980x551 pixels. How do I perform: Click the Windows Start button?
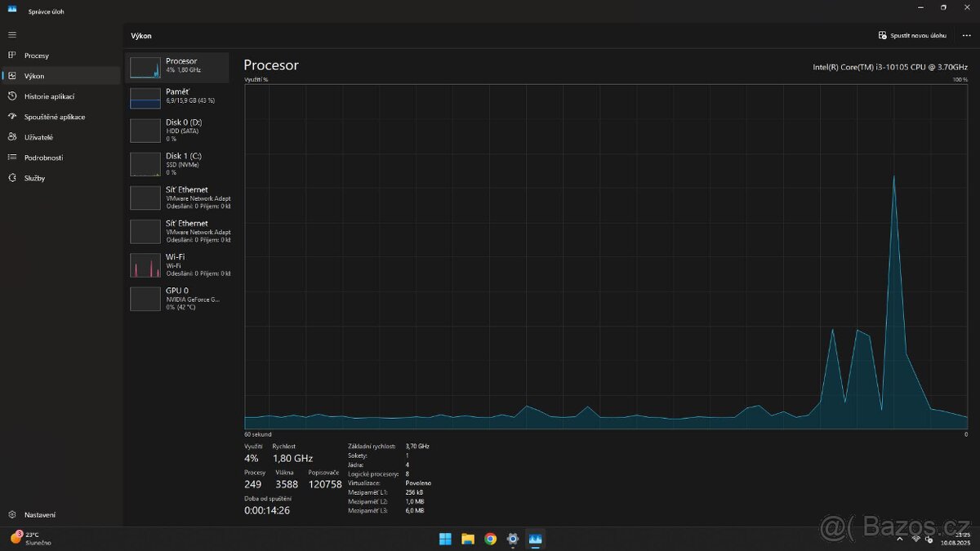tap(445, 539)
